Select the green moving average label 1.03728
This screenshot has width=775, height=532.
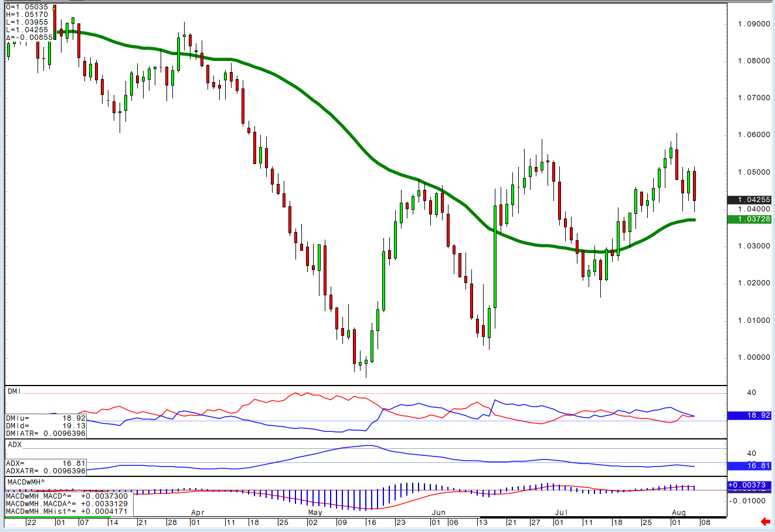coord(749,219)
